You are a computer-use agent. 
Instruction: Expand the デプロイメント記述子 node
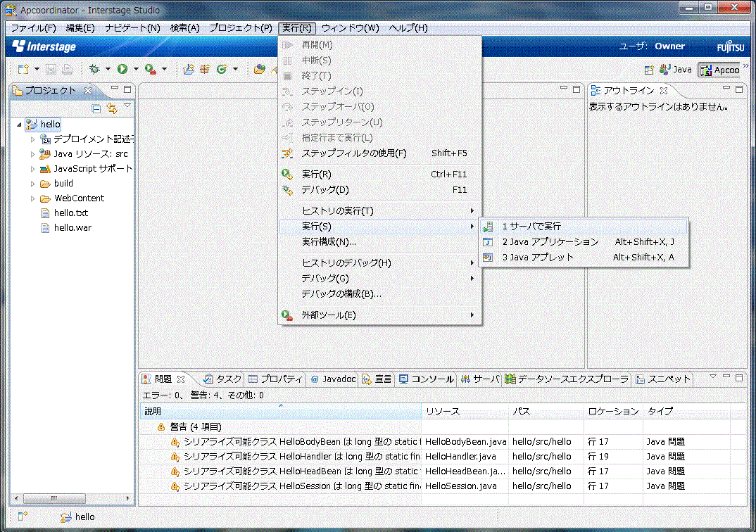pyautogui.click(x=33, y=139)
